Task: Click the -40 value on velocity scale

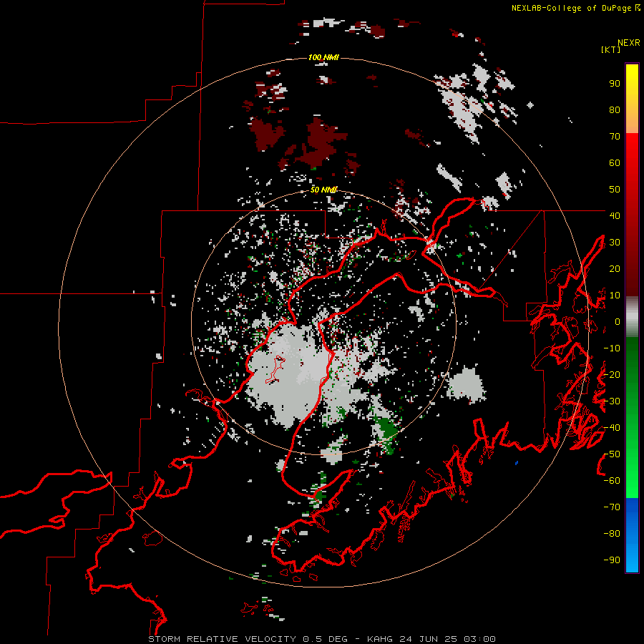Action: (612, 428)
